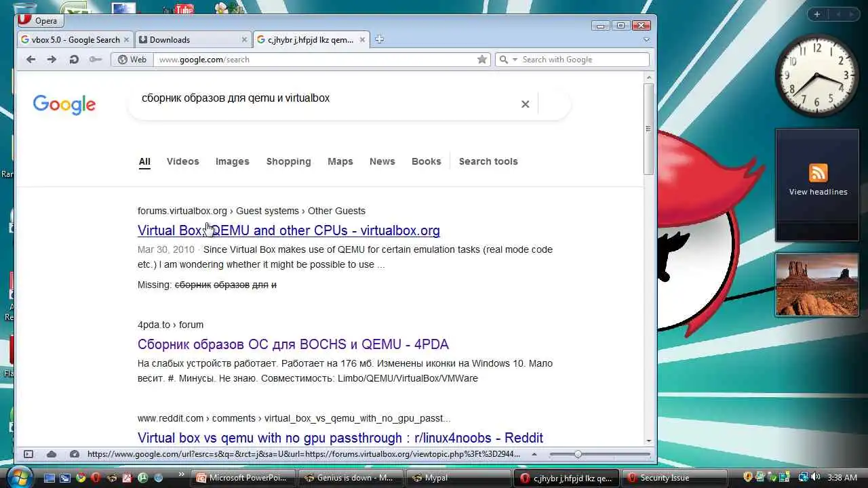Go forward with the Opera forward arrow
The height and width of the screenshot is (488, 868).
click(x=52, y=60)
